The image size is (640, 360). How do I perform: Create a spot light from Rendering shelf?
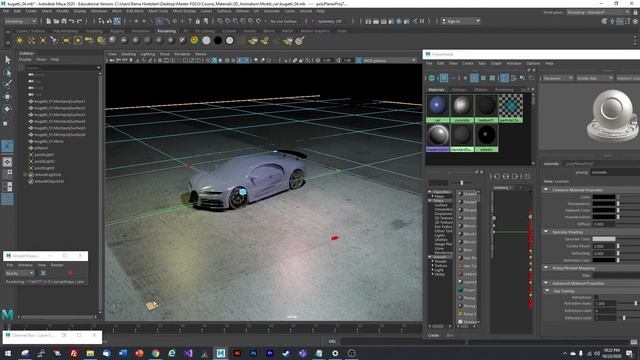click(x=54, y=40)
